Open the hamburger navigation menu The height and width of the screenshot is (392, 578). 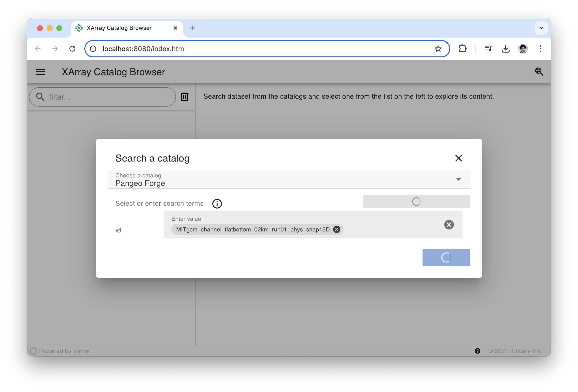[40, 72]
